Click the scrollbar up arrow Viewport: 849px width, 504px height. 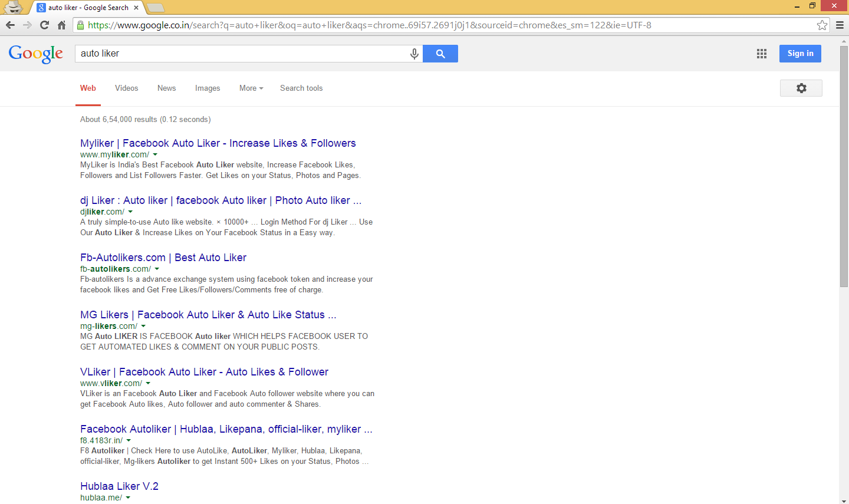(844, 40)
